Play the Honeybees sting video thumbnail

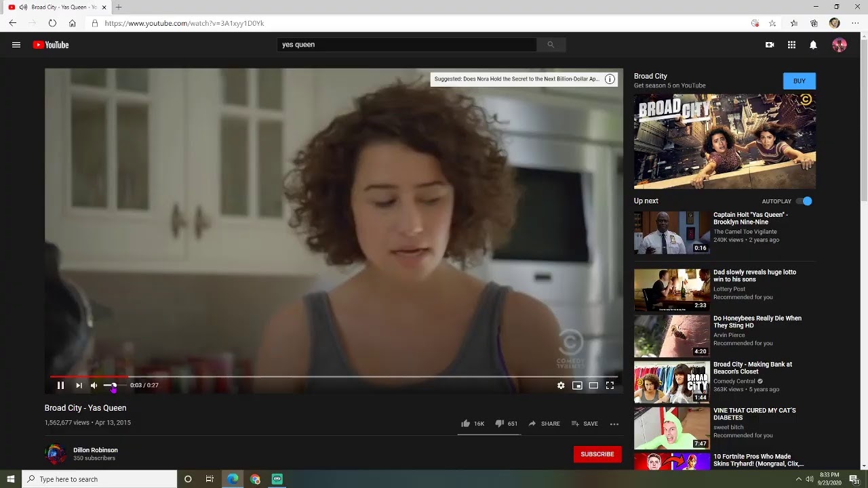click(x=672, y=336)
